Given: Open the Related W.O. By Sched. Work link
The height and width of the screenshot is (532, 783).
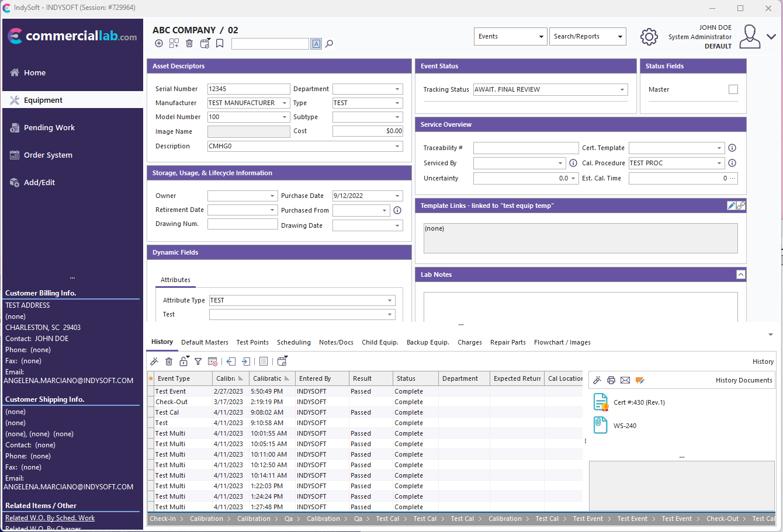Looking at the screenshot, I should point(50,518).
